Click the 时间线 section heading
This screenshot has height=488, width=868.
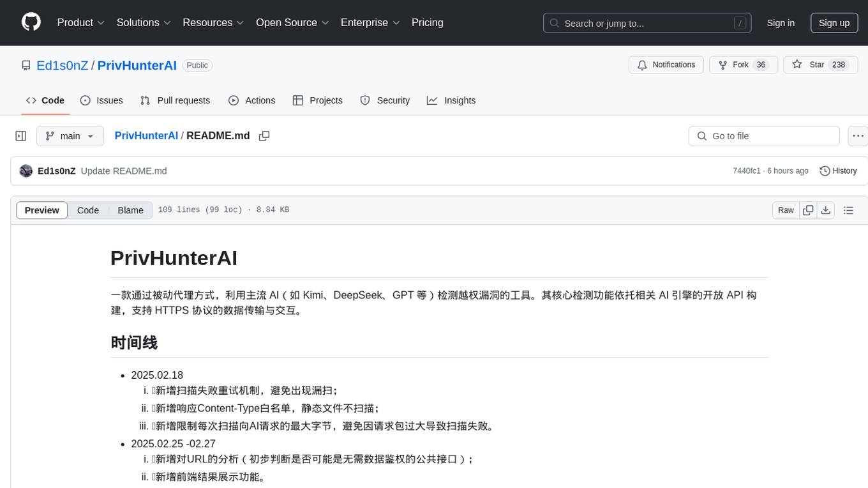pyautogui.click(x=134, y=342)
